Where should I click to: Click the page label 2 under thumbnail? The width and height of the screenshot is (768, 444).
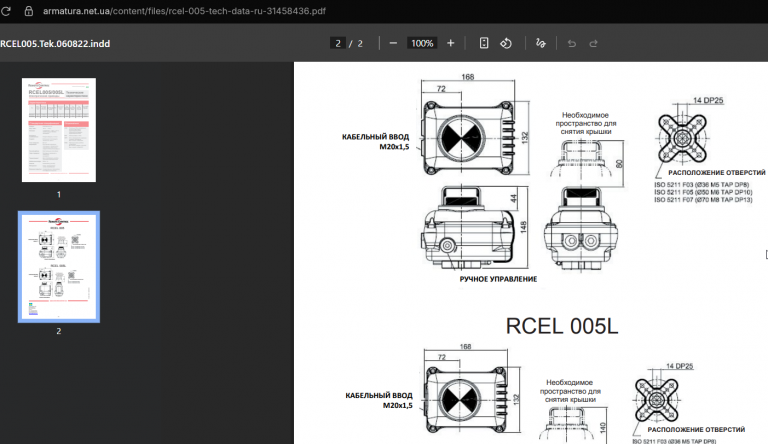[x=59, y=331]
